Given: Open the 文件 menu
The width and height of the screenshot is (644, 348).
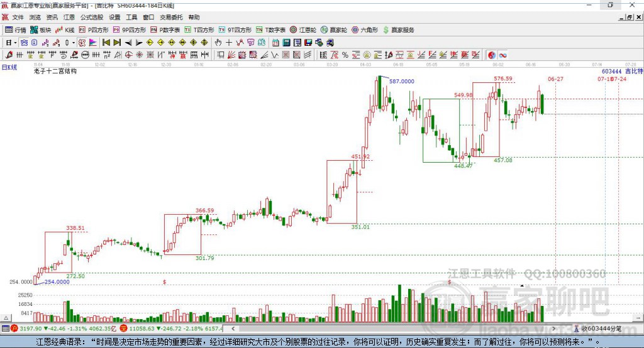Looking at the screenshot, I should 18,17.
